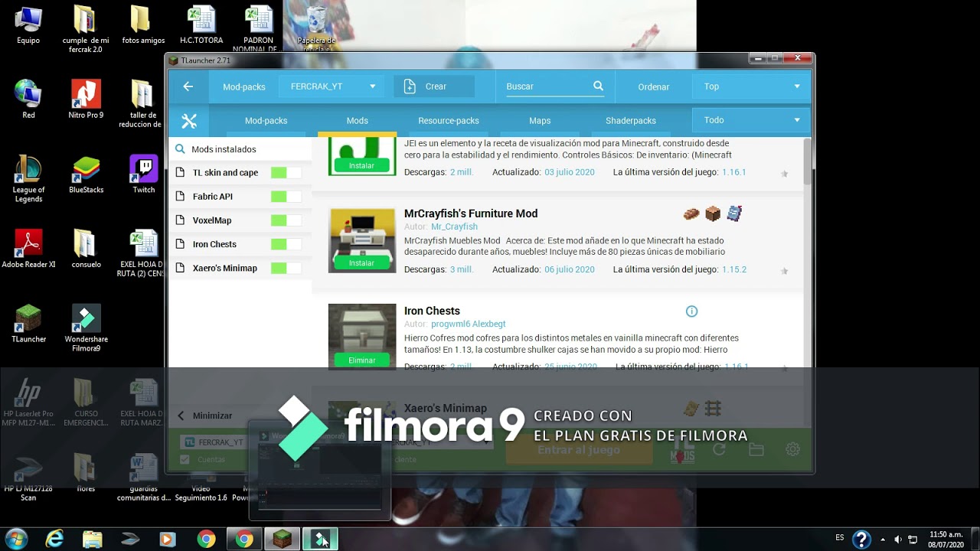Open Adobe Reader XI desktop icon

coord(28,249)
